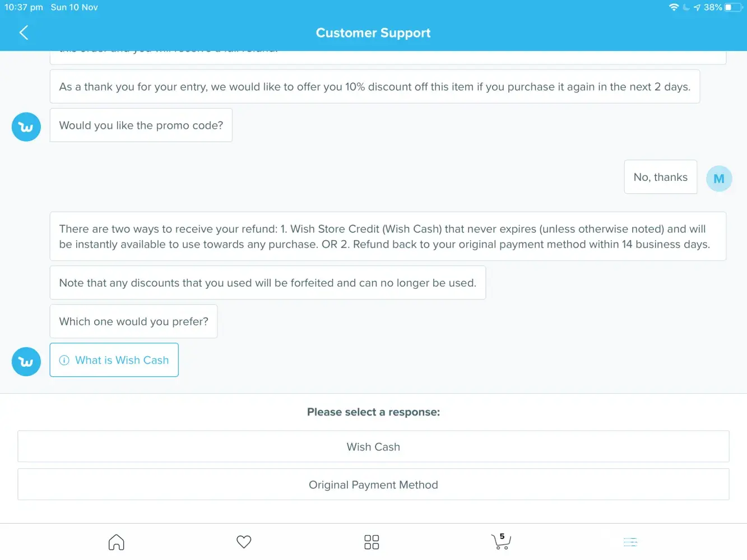Tap the Wish logo avatar beside promo message
The image size is (747, 560).
click(26, 127)
